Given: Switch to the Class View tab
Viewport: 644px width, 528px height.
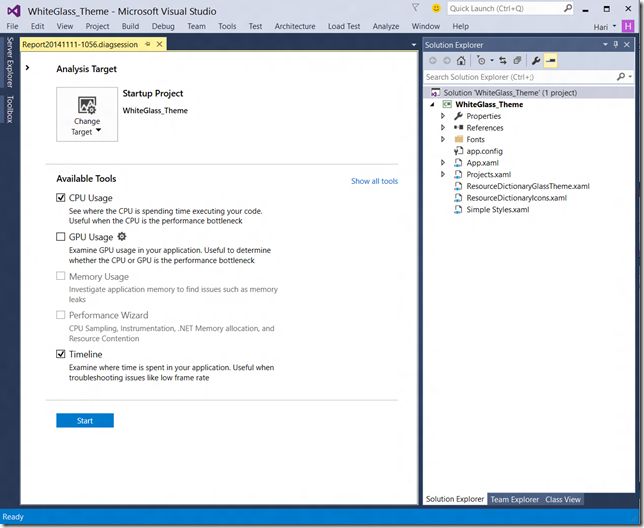Looking at the screenshot, I should 563,499.
